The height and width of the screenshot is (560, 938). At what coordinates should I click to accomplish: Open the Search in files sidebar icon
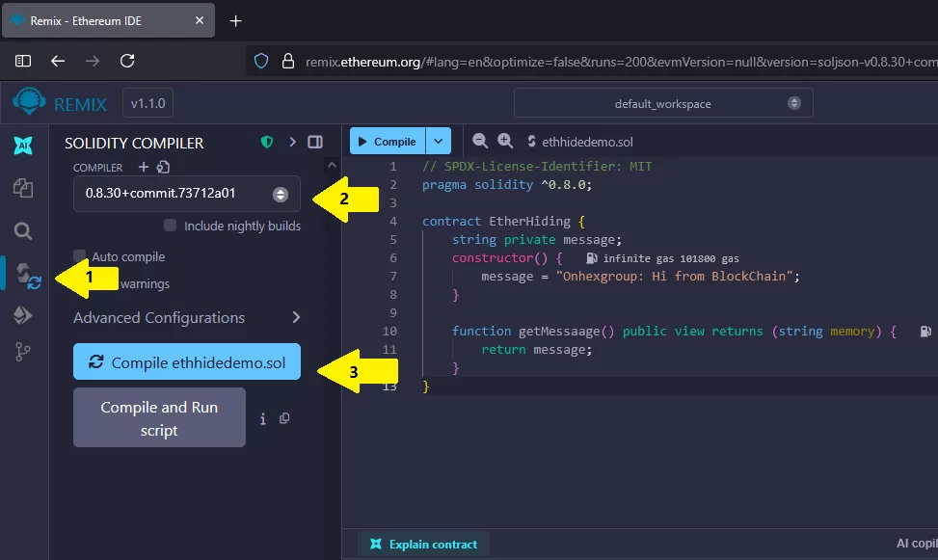coord(23,230)
